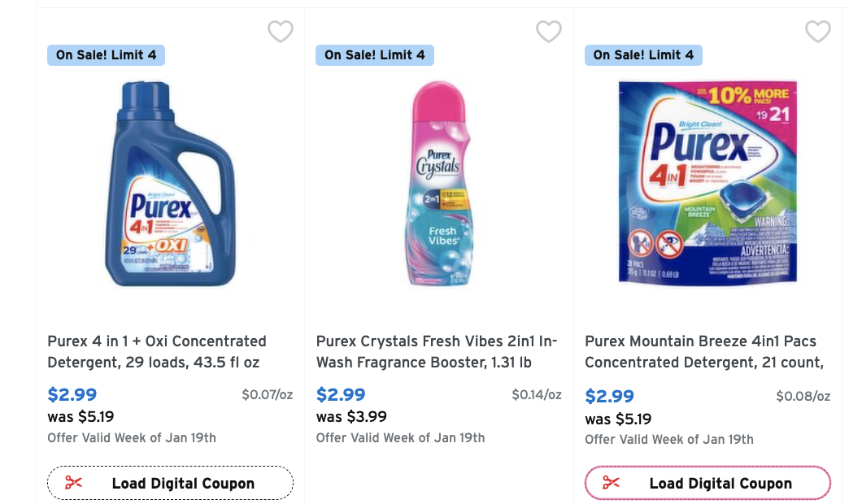This screenshot has height=504, width=849.
Task: Click the $2.99 price of Purex Oxi detergent
Action: click(72, 395)
